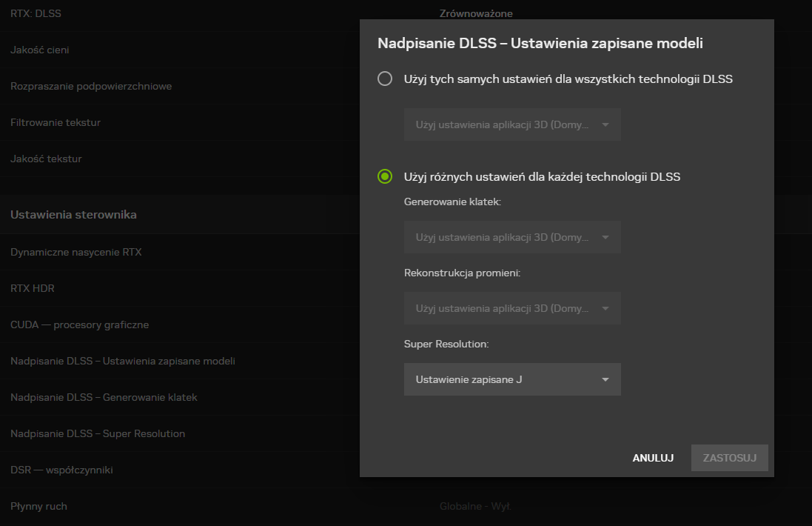Click Super Resolution label in dialog
The image size is (812, 526).
pyautogui.click(x=446, y=344)
